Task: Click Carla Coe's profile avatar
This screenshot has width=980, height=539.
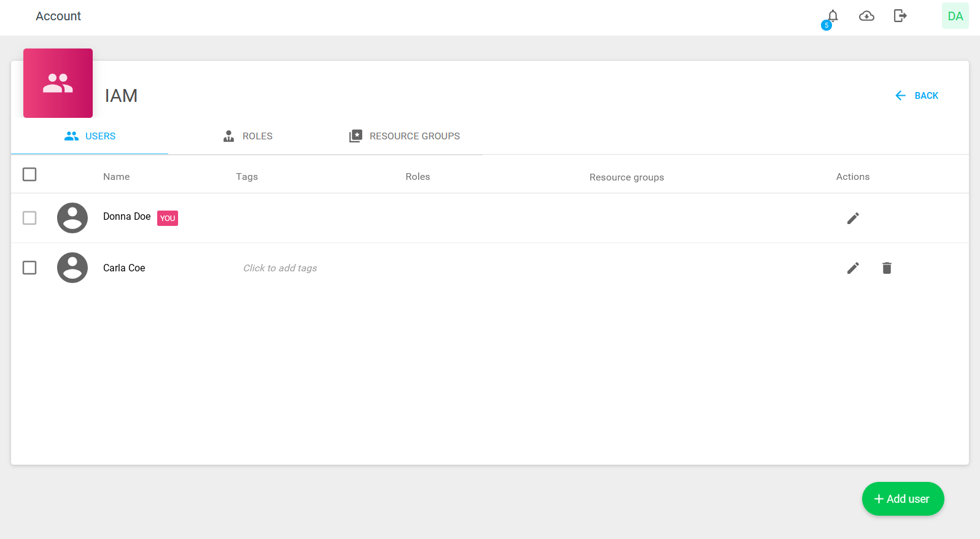Action: click(x=72, y=268)
